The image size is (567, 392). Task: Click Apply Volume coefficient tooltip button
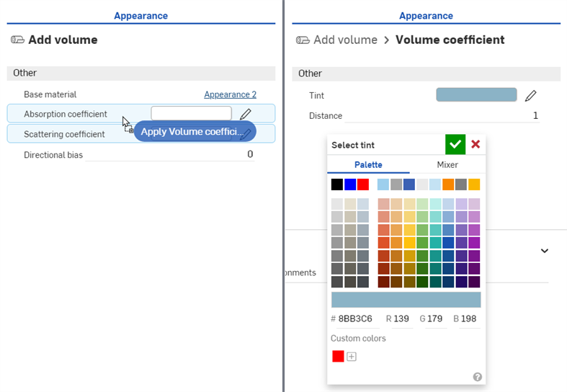click(195, 131)
